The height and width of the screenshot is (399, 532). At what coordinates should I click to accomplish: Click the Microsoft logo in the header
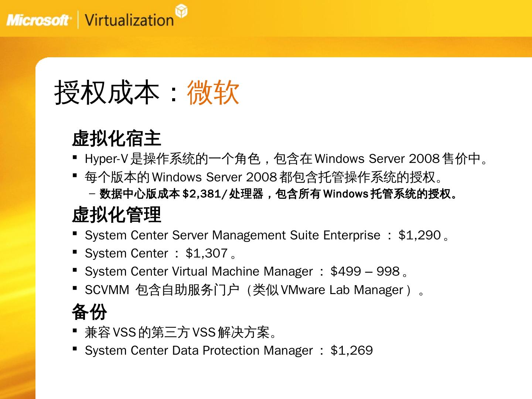(x=38, y=20)
